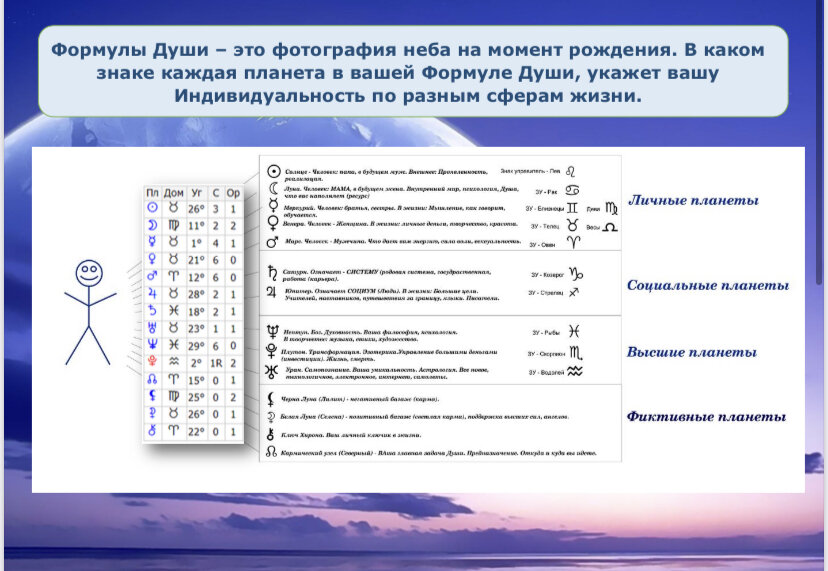Click the '18°' degree value in the table
Screen dimensions: 828x571
click(196, 311)
